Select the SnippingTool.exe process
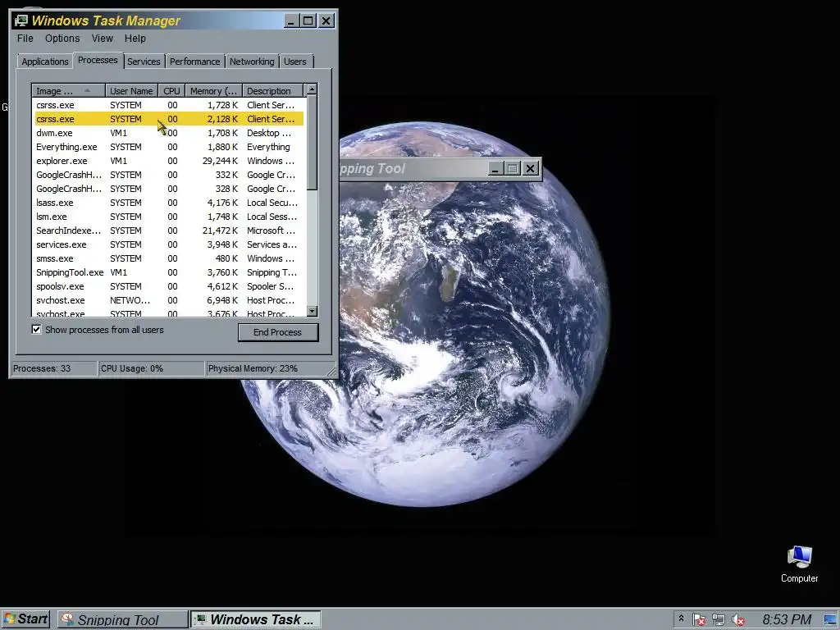Image resolution: width=840 pixels, height=630 pixels. point(169,272)
